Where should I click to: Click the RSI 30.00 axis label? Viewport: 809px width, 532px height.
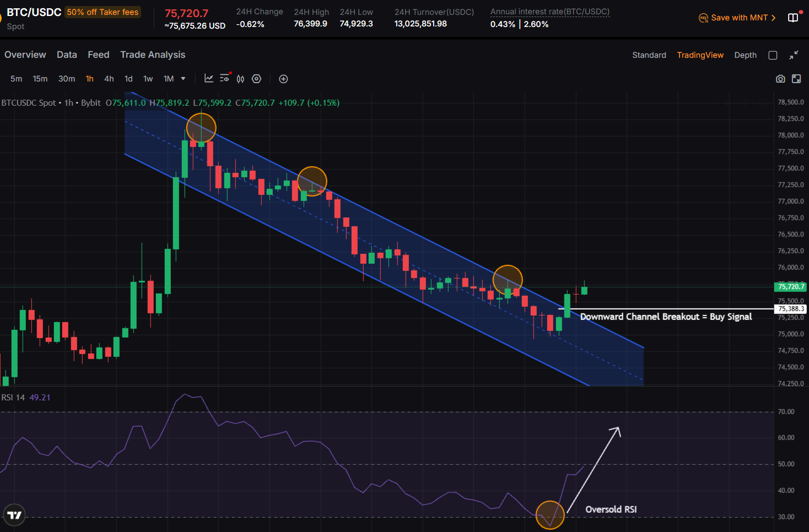pyautogui.click(x=786, y=517)
